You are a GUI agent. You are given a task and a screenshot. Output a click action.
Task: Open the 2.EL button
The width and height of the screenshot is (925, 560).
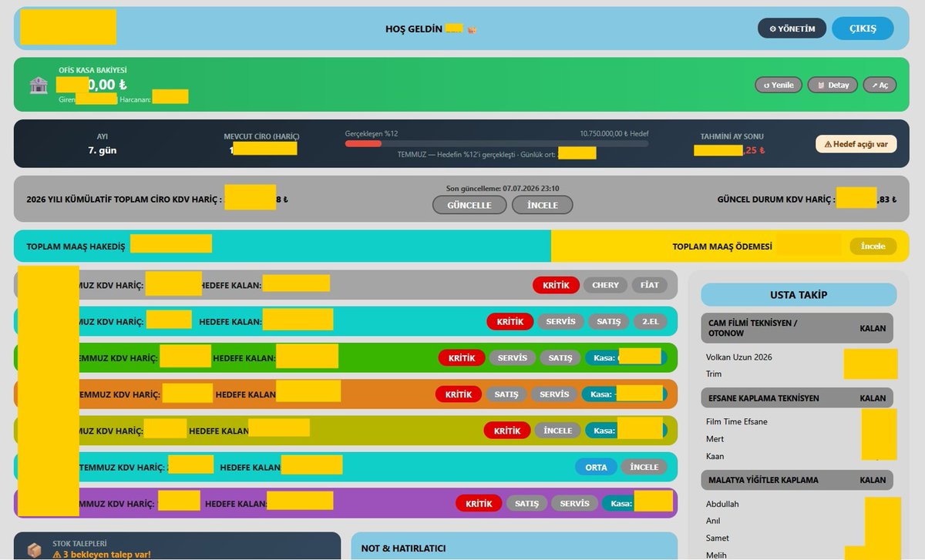click(x=651, y=321)
